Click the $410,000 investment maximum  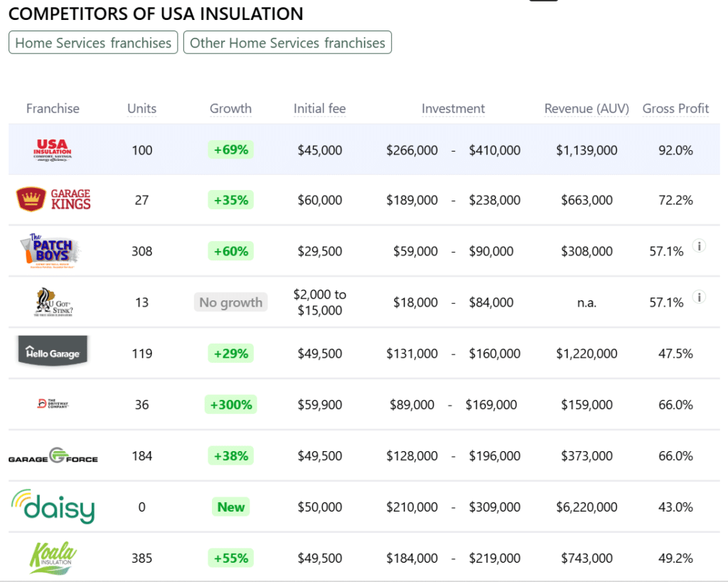pyautogui.click(x=495, y=151)
